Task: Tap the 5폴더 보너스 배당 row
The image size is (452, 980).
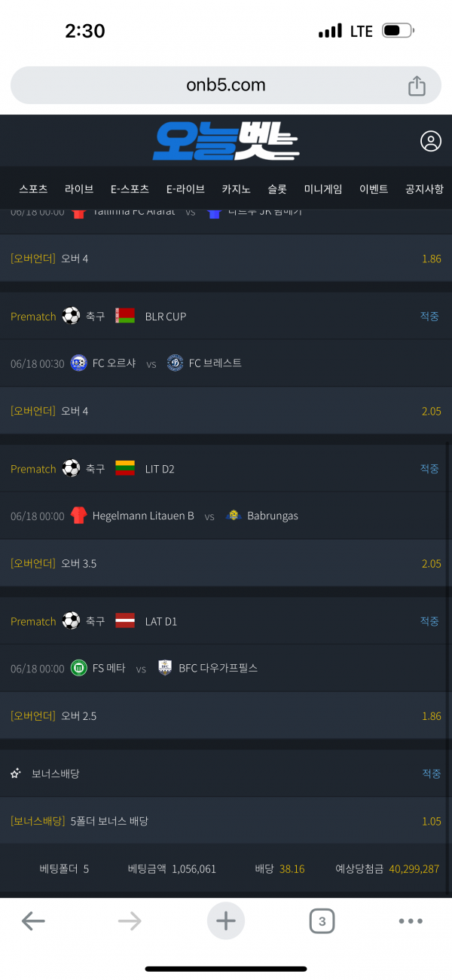Action: click(x=226, y=821)
